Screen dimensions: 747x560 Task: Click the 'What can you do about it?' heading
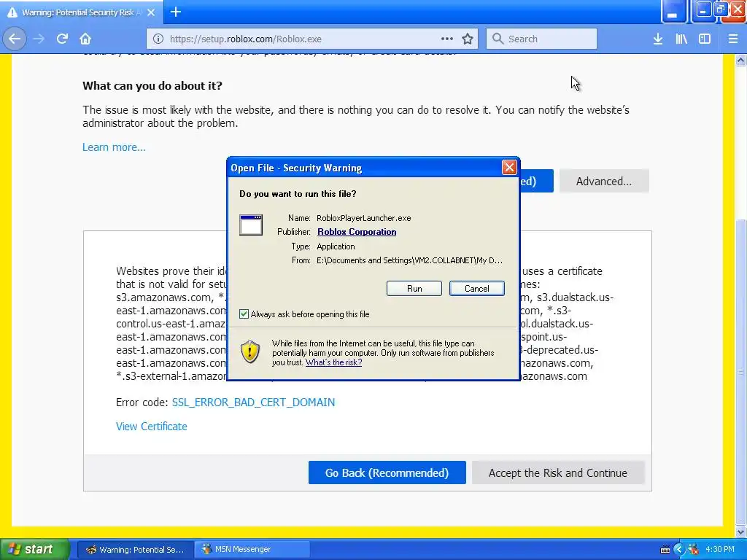pos(152,86)
